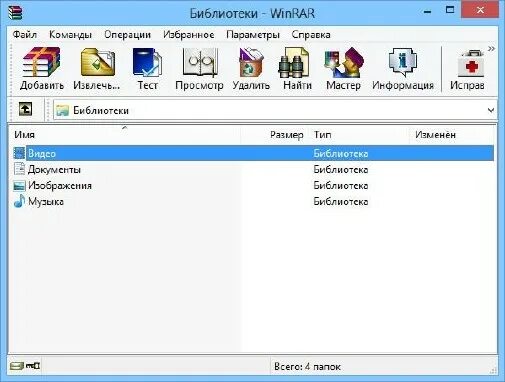Screen dimensions: 505x382
Task: Show archive Информация (Info)
Action: 403,69
